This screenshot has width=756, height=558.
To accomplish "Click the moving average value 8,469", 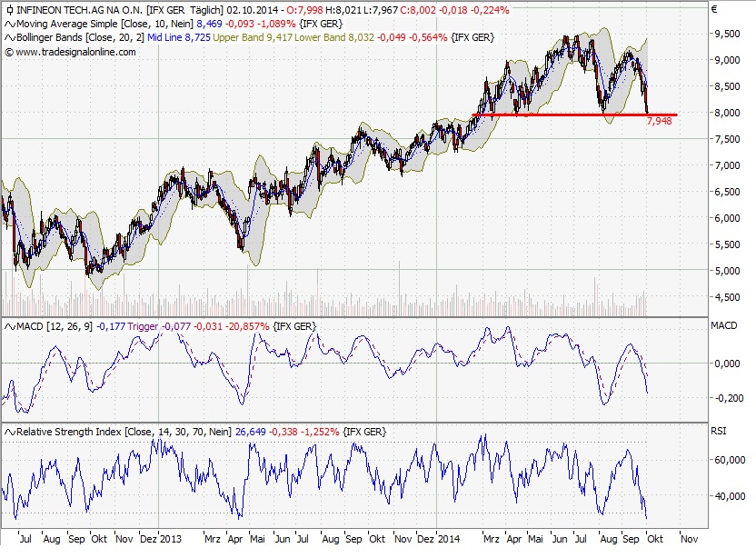I will pyautogui.click(x=209, y=25).
